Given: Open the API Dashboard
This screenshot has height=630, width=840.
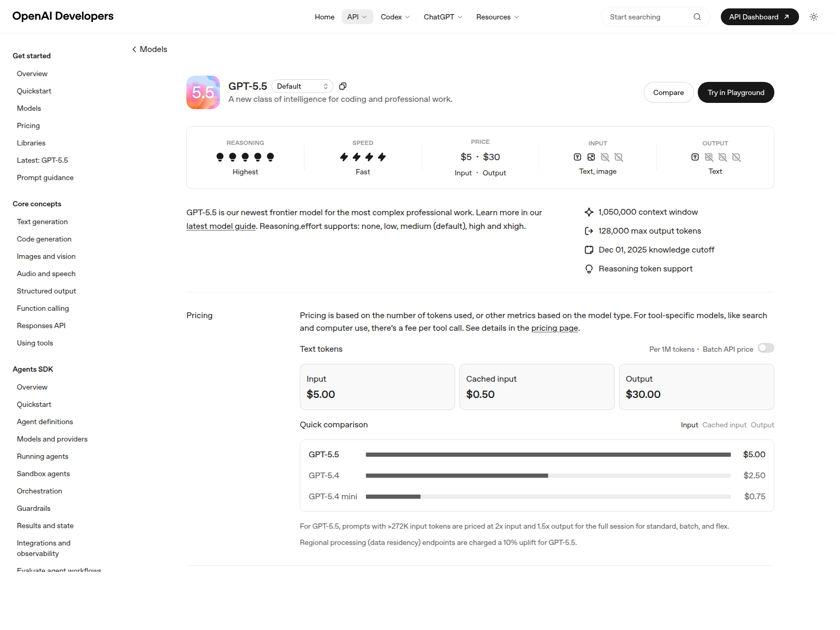Looking at the screenshot, I should 760,17.
